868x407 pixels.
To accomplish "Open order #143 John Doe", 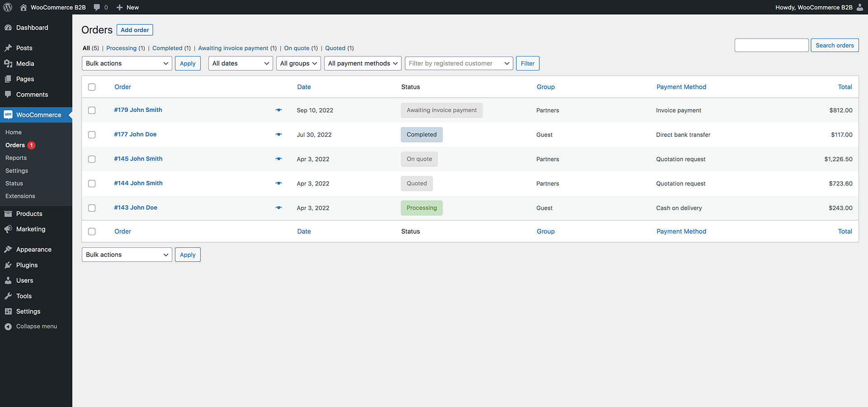I will pyautogui.click(x=136, y=208).
